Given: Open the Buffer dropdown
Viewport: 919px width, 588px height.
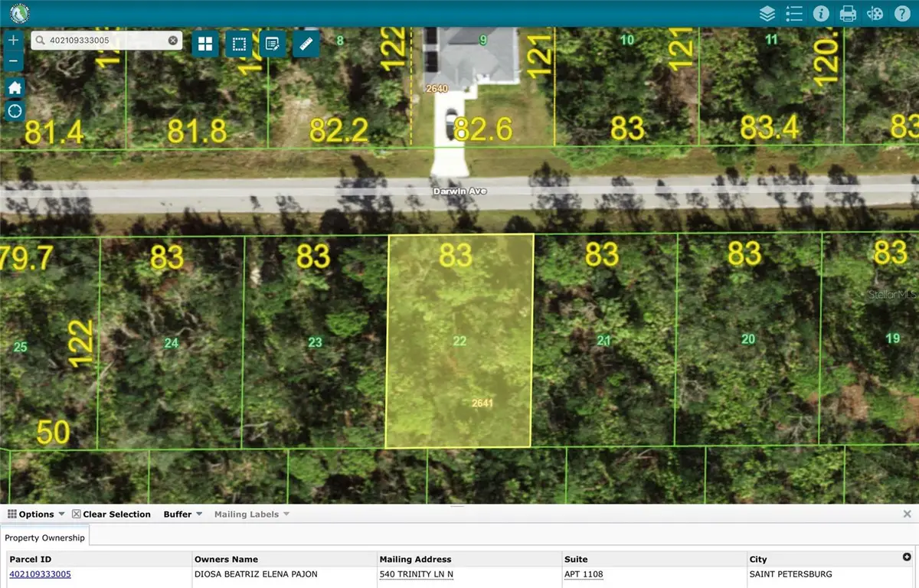Looking at the screenshot, I should (x=182, y=514).
